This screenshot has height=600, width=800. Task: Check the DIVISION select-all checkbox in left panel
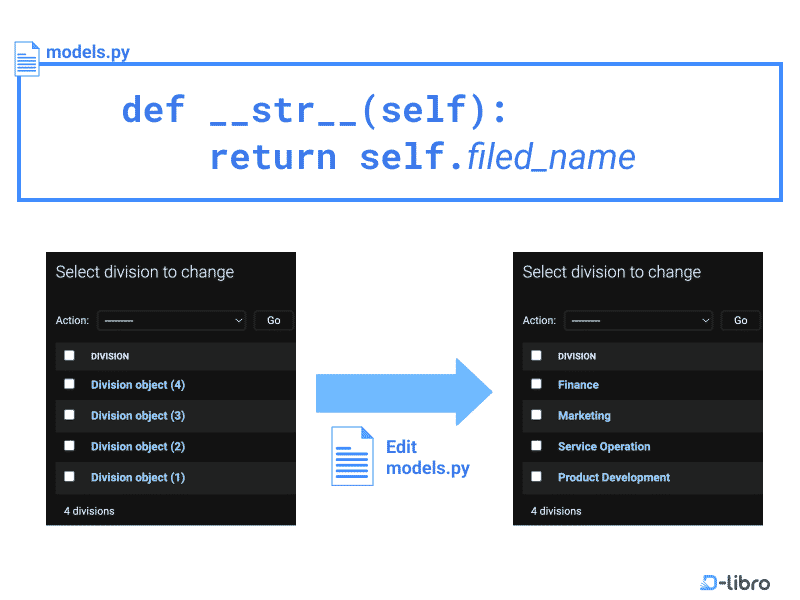tap(68, 355)
